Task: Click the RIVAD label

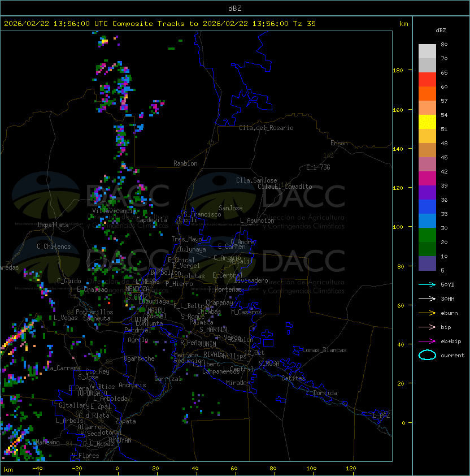Action: (212, 354)
